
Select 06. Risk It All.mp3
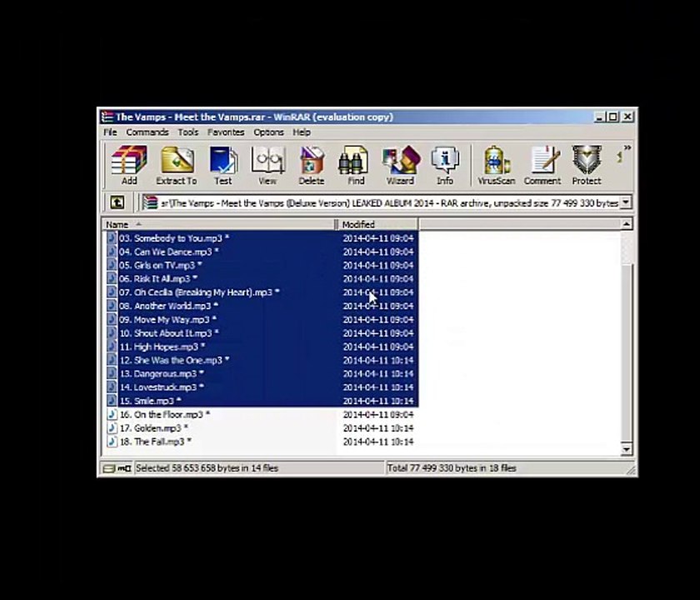click(x=262, y=278)
